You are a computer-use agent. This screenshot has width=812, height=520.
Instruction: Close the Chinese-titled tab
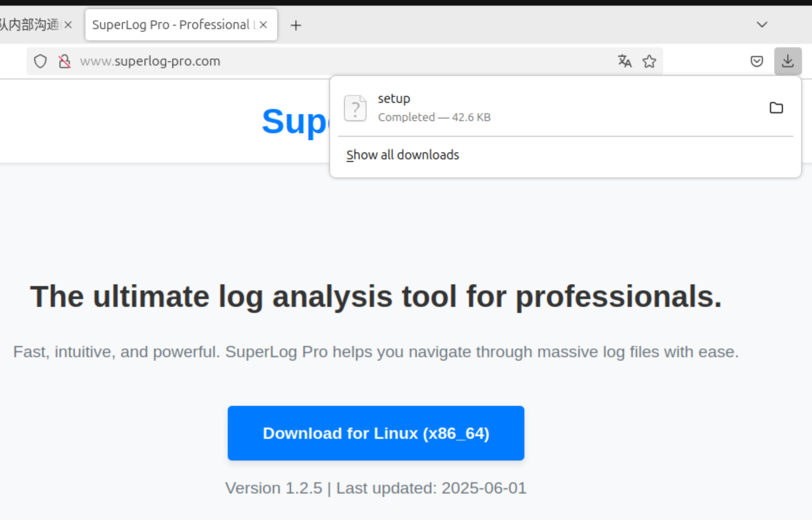pos(68,25)
